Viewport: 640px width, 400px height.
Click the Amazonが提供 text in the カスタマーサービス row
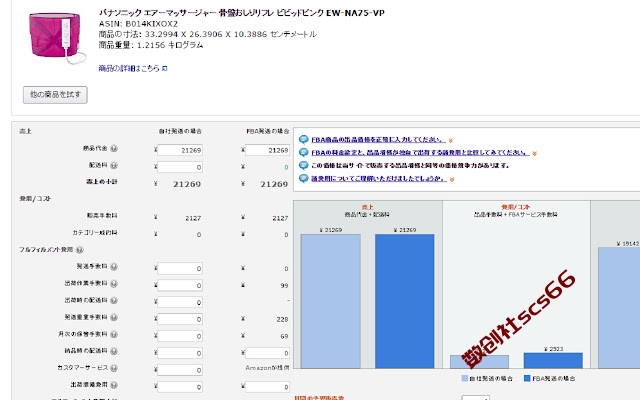(x=267, y=368)
